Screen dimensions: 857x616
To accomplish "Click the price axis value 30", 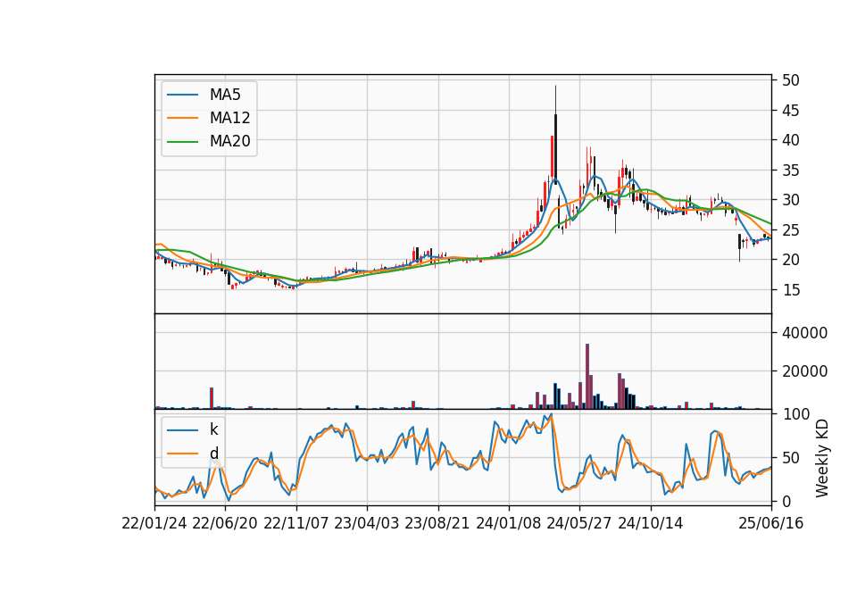I will coord(790,200).
